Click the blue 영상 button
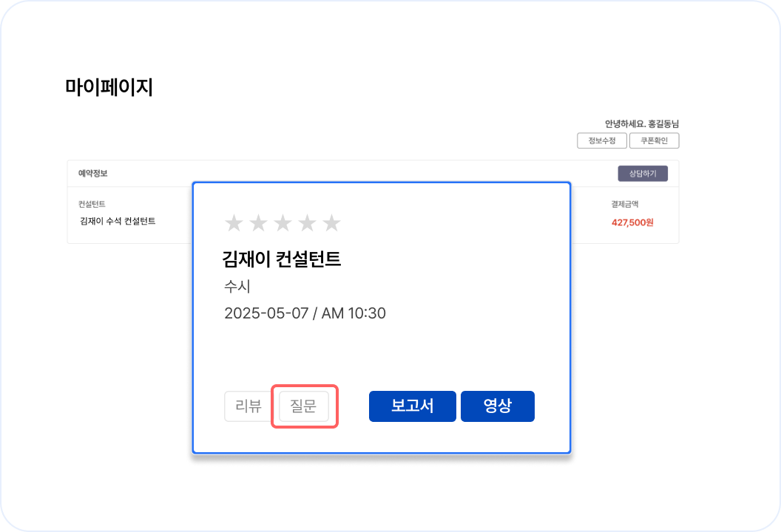The height and width of the screenshot is (532, 781). coord(497,406)
